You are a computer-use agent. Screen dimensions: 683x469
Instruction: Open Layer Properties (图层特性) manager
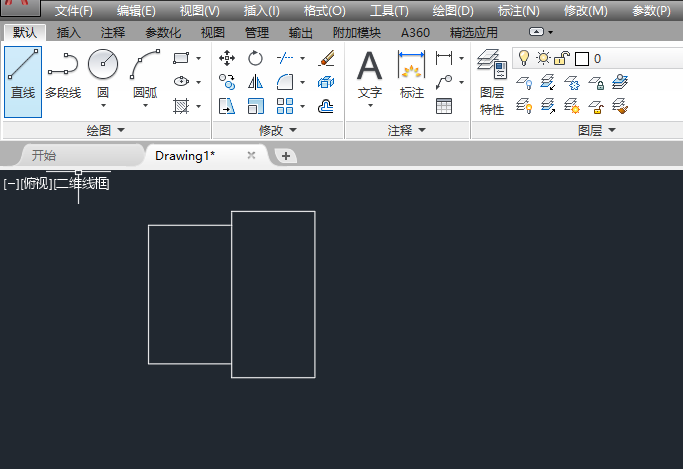tap(492, 82)
